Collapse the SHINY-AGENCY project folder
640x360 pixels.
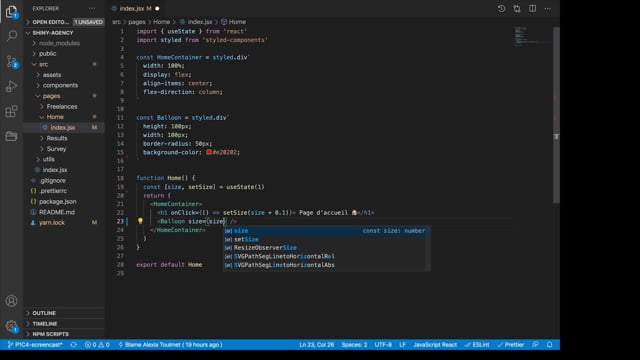point(64,33)
